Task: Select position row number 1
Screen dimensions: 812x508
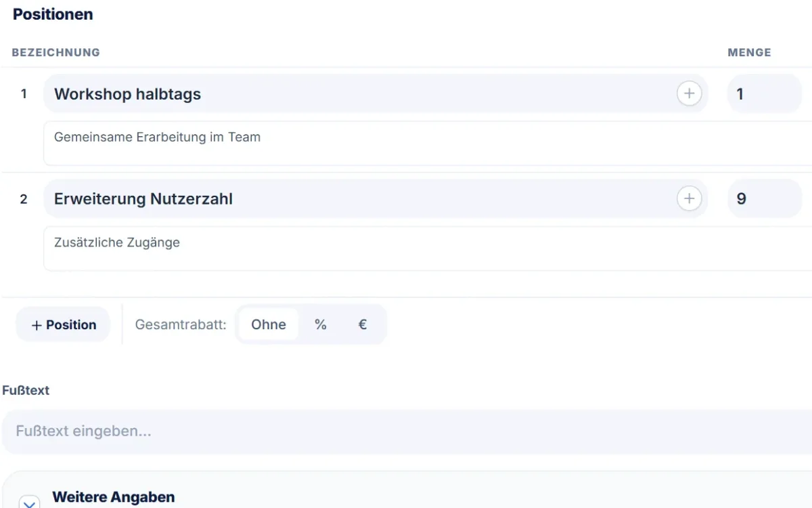Action: pos(24,94)
